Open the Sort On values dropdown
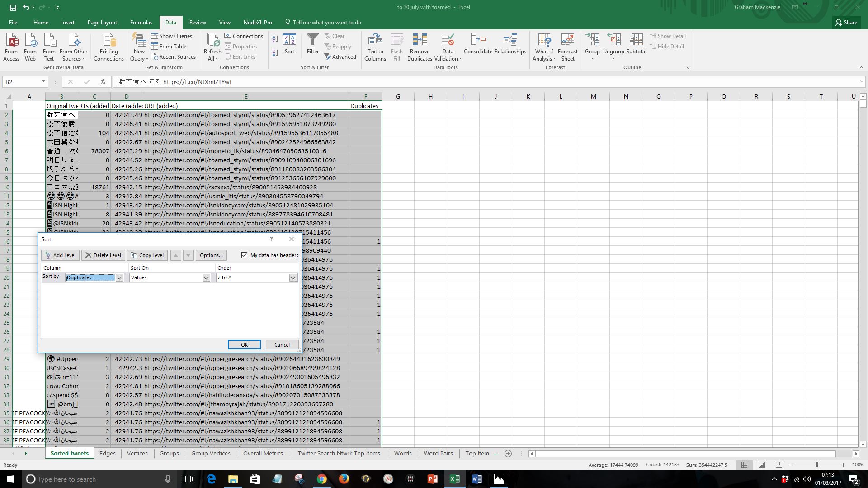The height and width of the screenshot is (488, 868). coord(206,278)
